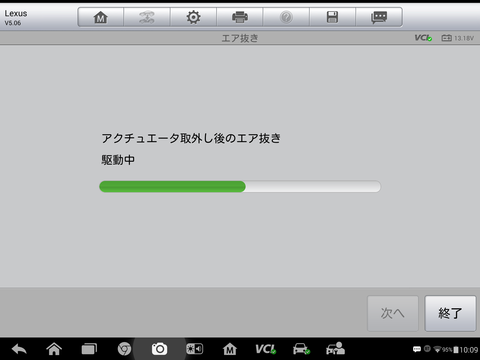Tap the アクチュエータ取外し後のエア抜き heading text
Screen dimensions: 480x360
coord(191,138)
